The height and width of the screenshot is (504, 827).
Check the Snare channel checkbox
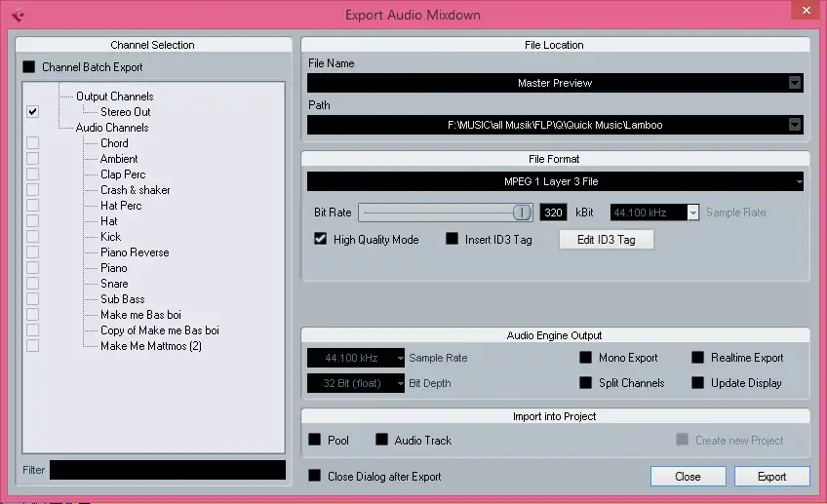33,284
